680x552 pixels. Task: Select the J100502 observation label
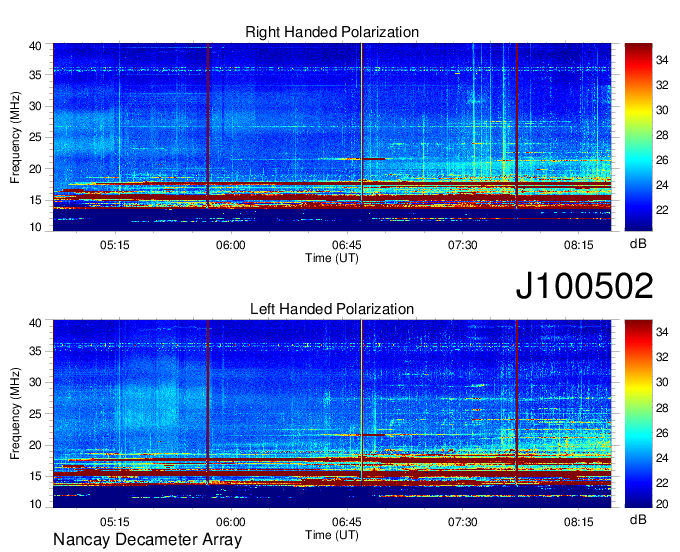coord(584,286)
